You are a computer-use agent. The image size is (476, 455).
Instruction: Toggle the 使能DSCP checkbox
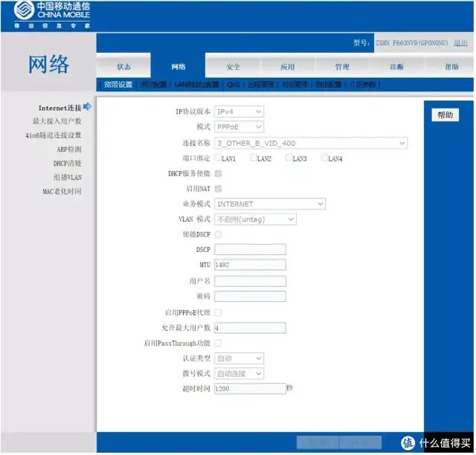coord(218,234)
